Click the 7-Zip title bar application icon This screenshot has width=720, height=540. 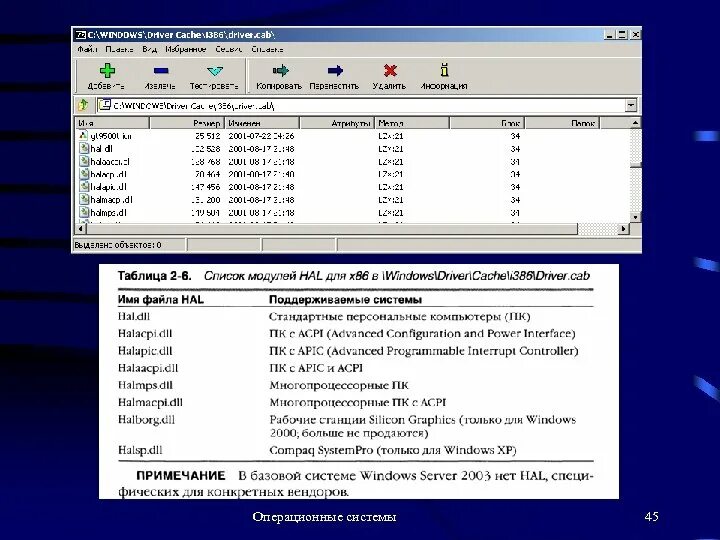(x=81, y=35)
